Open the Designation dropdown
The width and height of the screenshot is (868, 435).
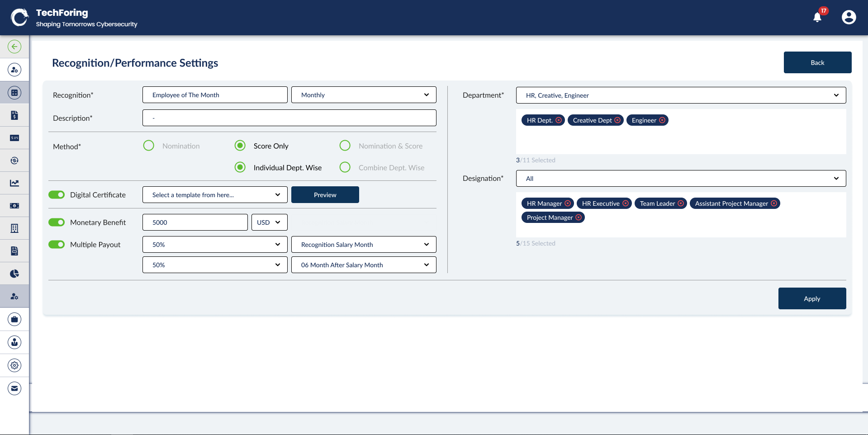pyautogui.click(x=681, y=179)
